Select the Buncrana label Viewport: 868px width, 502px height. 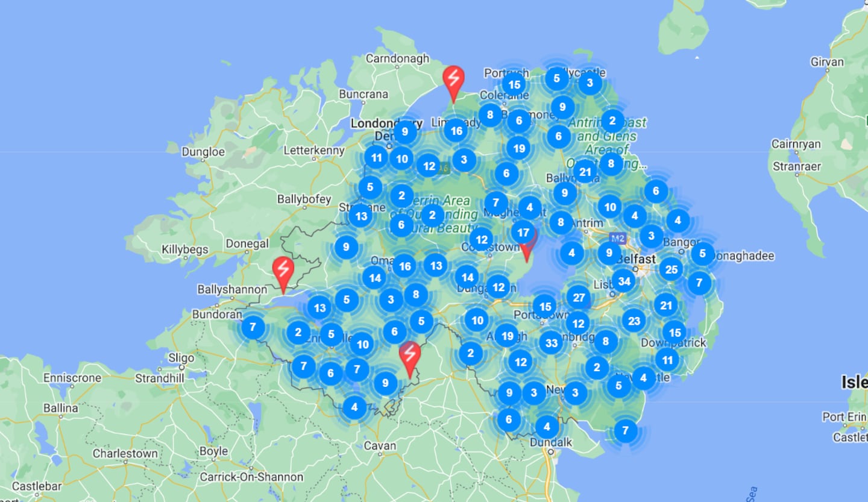363,94
